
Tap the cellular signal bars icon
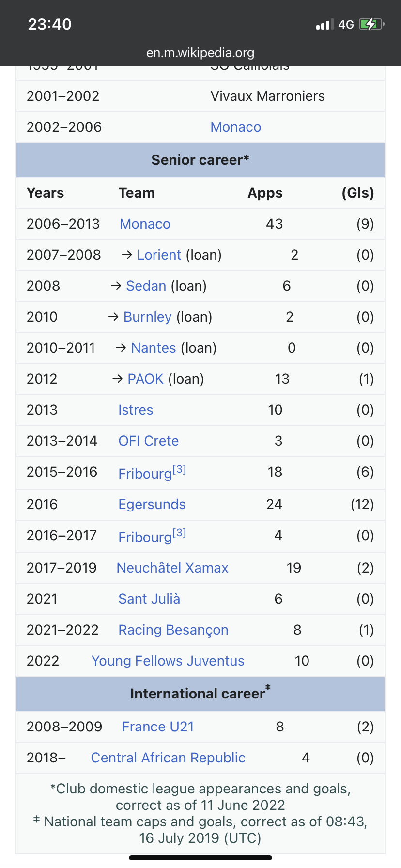[324, 24]
